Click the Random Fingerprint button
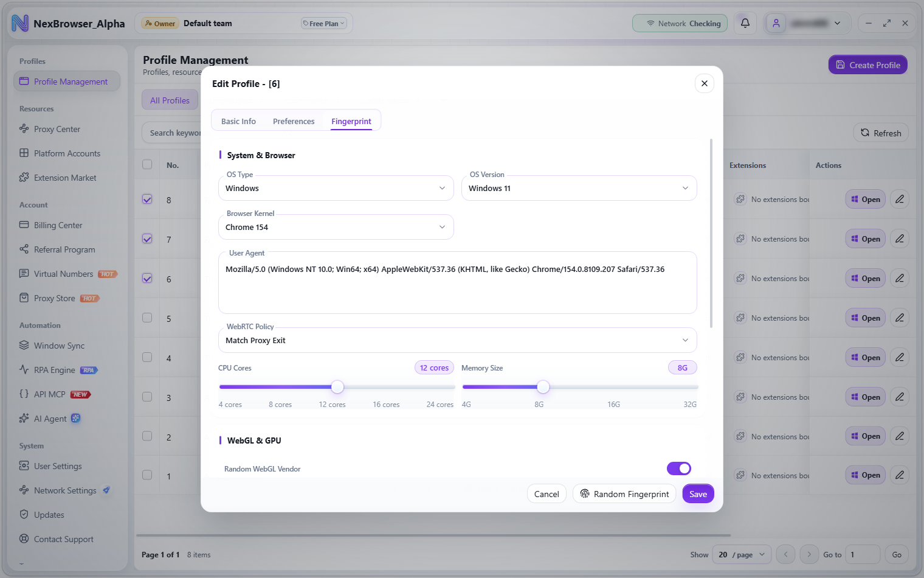 625,494
